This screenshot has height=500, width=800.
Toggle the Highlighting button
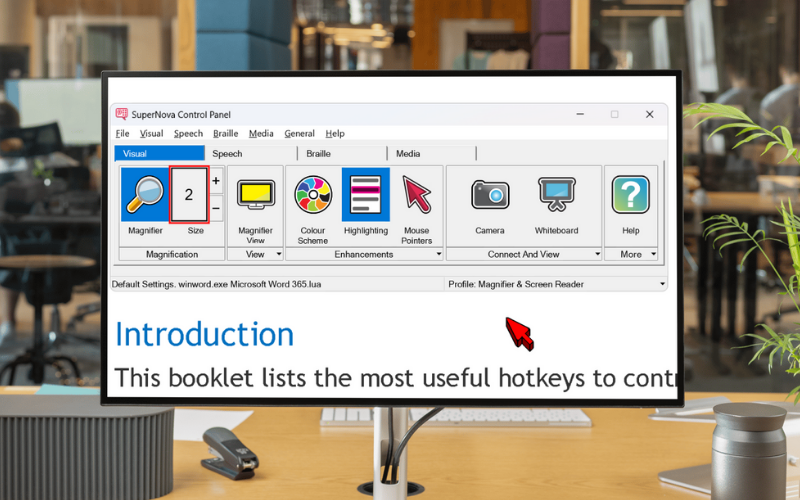pyautogui.click(x=366, y=194)
